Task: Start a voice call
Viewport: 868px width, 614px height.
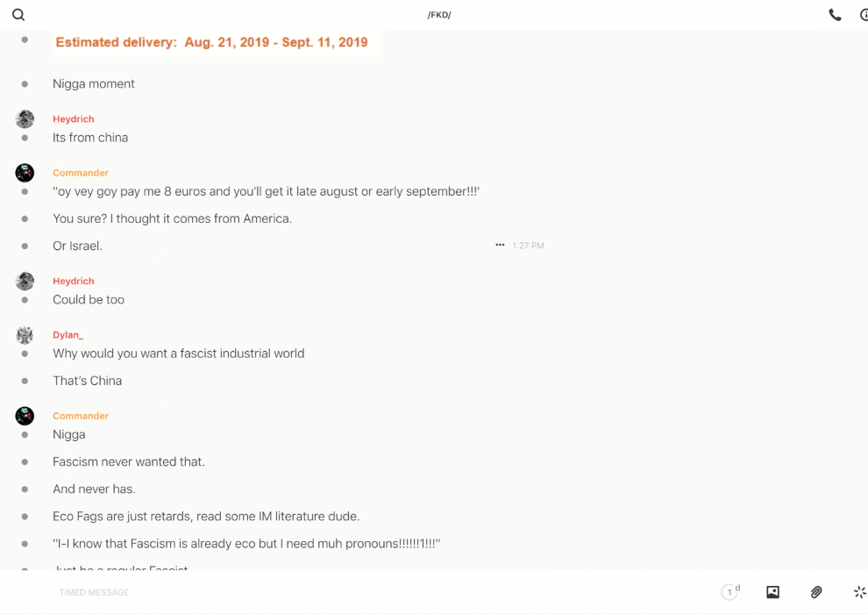Action: click(835, 15)
